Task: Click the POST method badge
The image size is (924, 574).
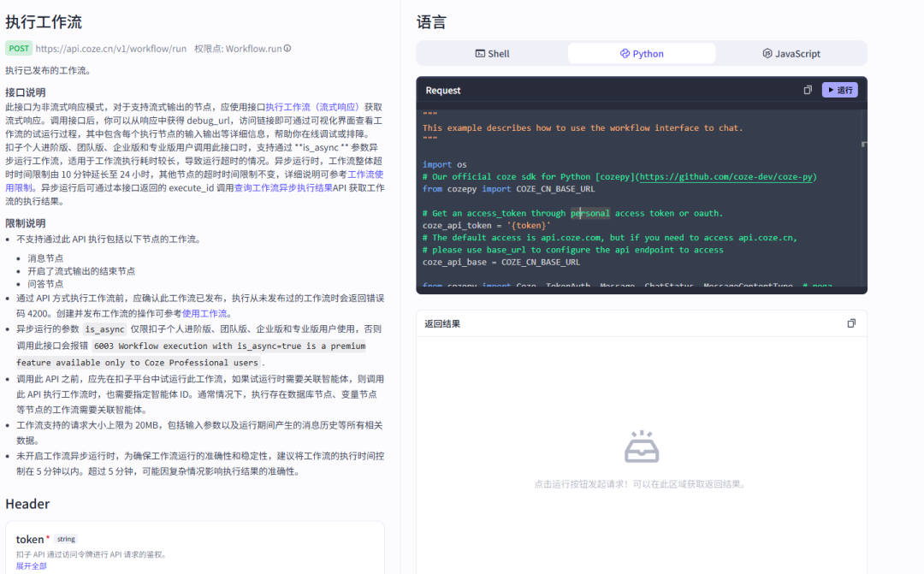Action: click(x=19, y=48)
